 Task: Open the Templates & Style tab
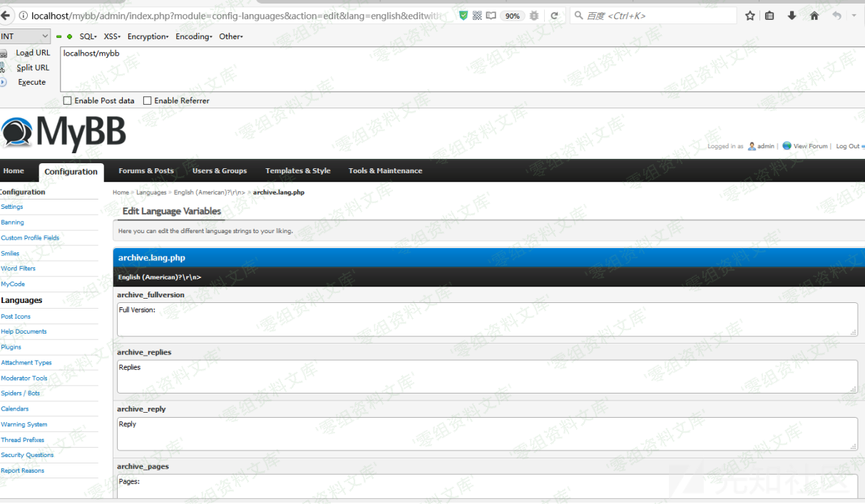click(x=297, y=171)
